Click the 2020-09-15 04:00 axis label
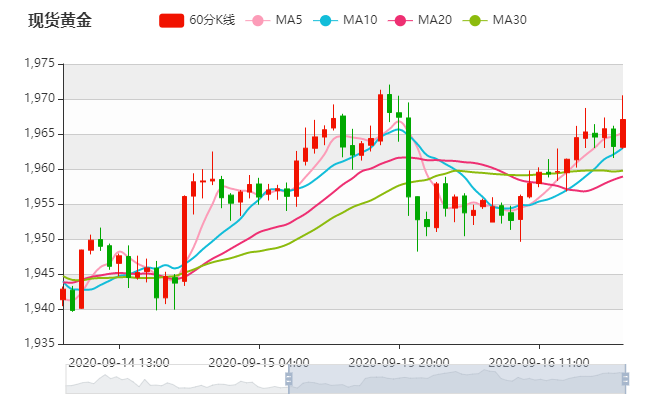The height and width of the screenshot is (402, 664). [x=259, y=361]
